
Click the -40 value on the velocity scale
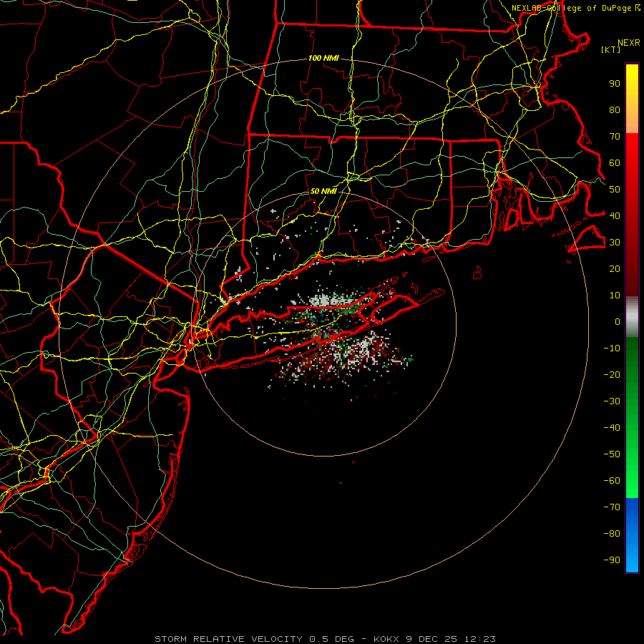(x=612, y=428)
